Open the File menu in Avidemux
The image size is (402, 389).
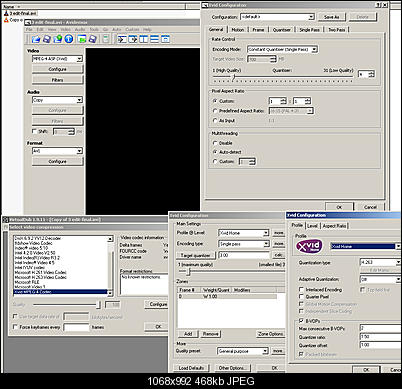tap(29, 29)
